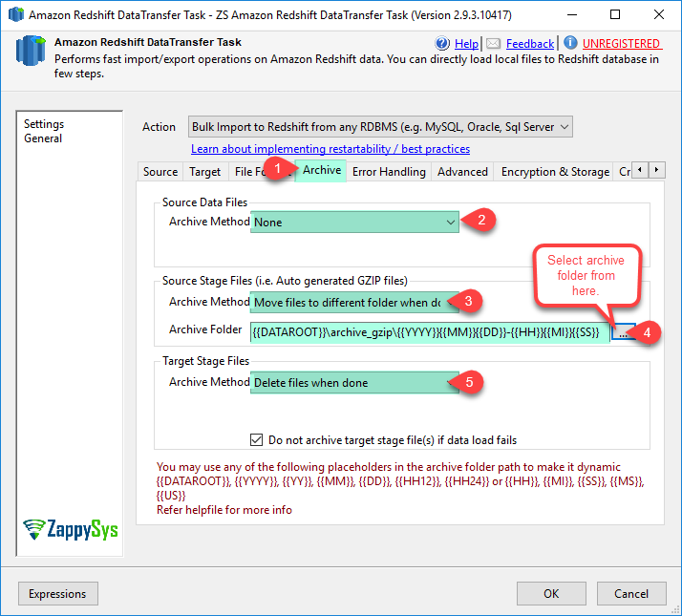682x616 pixels.
Task: Open Target Stage Files Archive Method dropdown
Action: 354,382
